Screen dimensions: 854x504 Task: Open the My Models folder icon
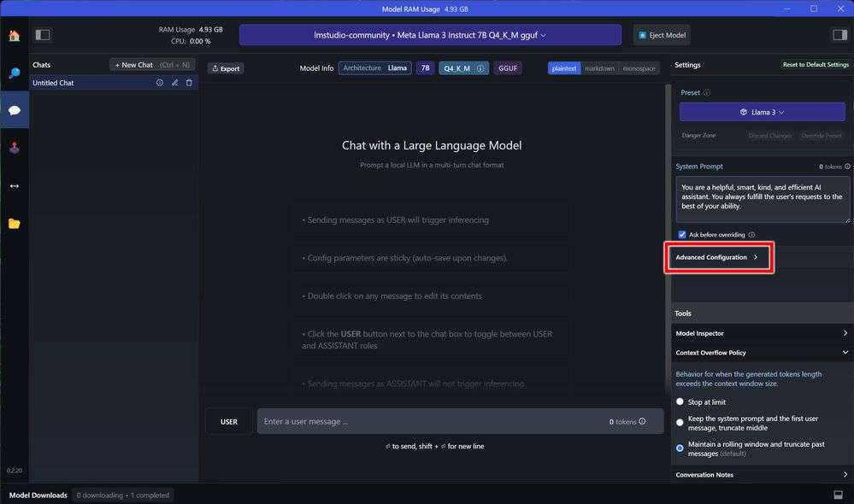[15, 224]
